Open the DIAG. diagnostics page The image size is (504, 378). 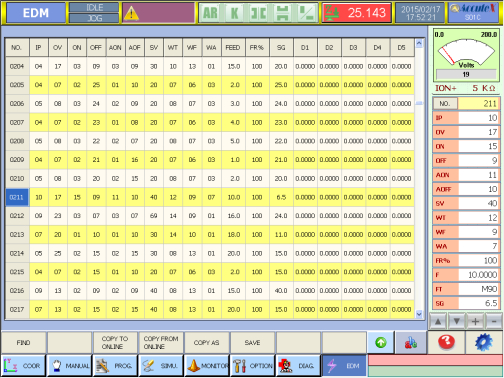(x=298, y=366)
